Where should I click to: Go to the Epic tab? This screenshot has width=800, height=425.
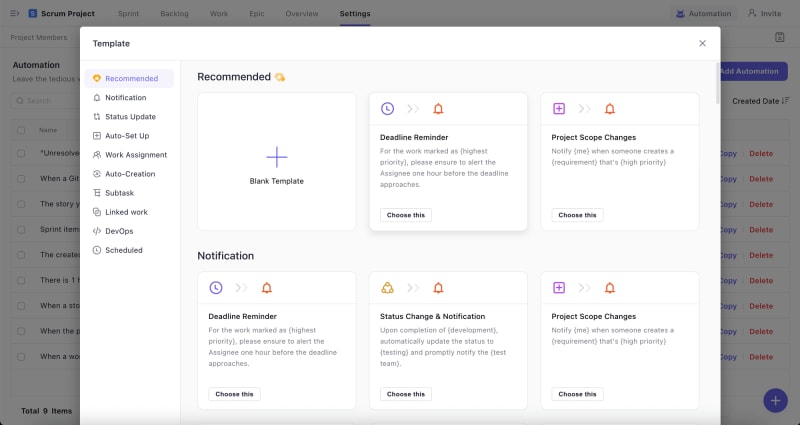[x=257, y=14]
